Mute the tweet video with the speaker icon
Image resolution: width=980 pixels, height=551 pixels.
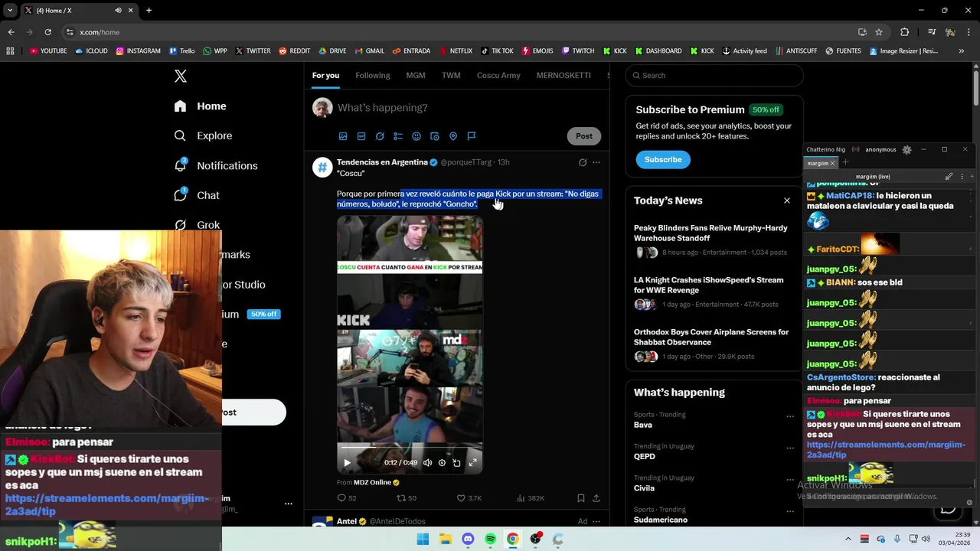point(427,462)
